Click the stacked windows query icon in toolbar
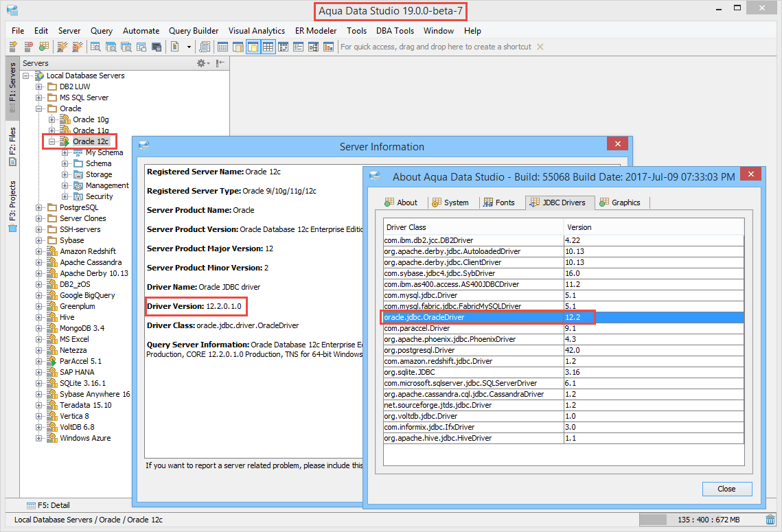782x532 pixels. tap(141, 47)
